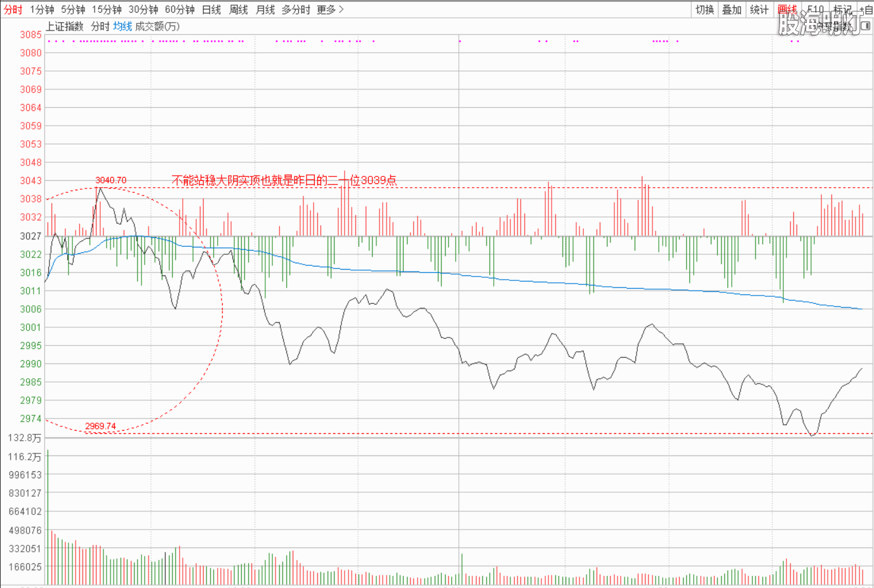Click the 上证指数 index name label
The width and height of the screenshot is (874, 588).
click(x=65, y=26)
